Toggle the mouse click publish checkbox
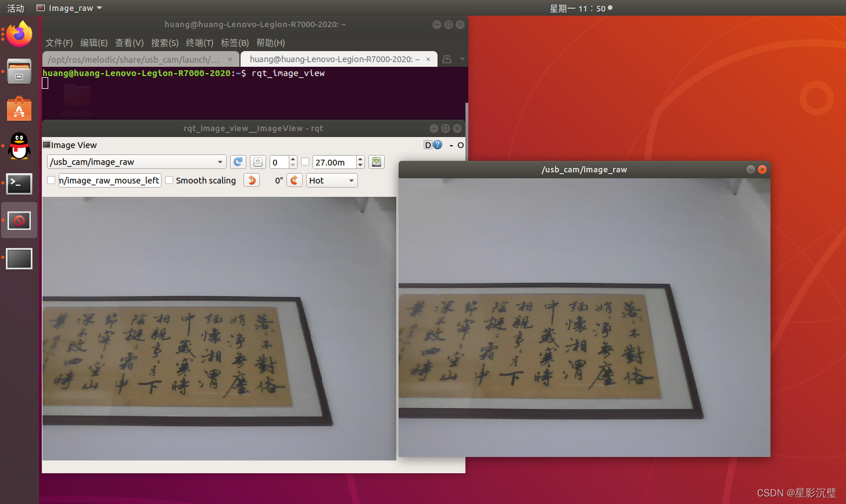This screenshot has width=846, height=504. click(x=51, y=180)
